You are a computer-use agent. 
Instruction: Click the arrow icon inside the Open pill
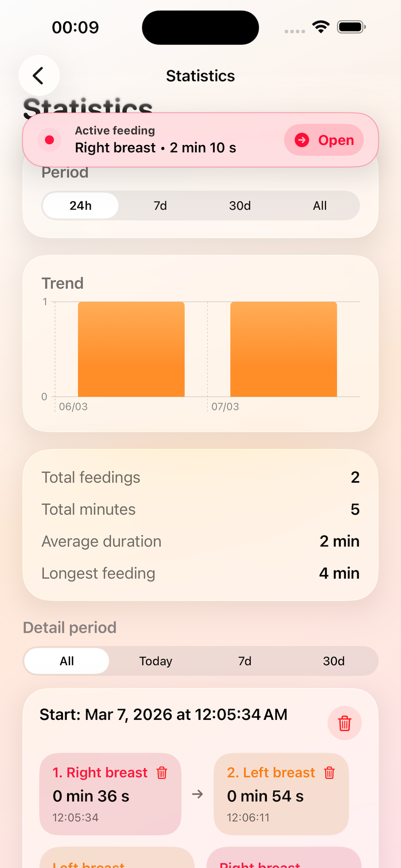(x=302, y=140)
